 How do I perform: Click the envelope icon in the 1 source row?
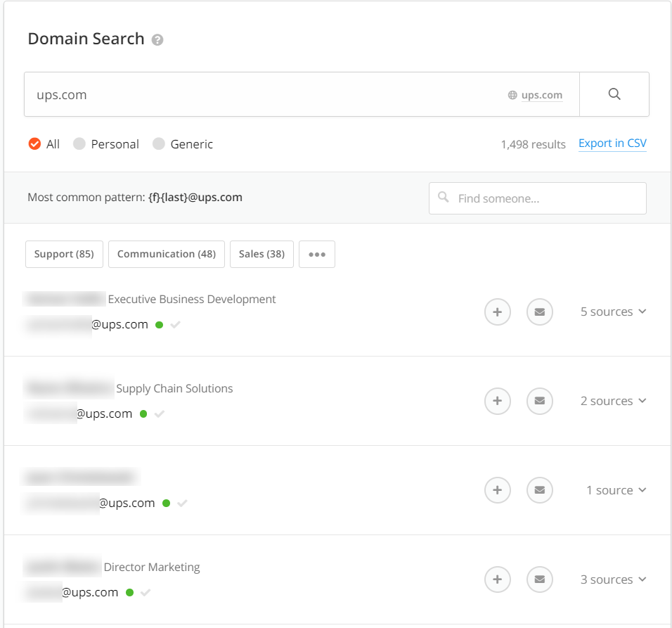540,490
